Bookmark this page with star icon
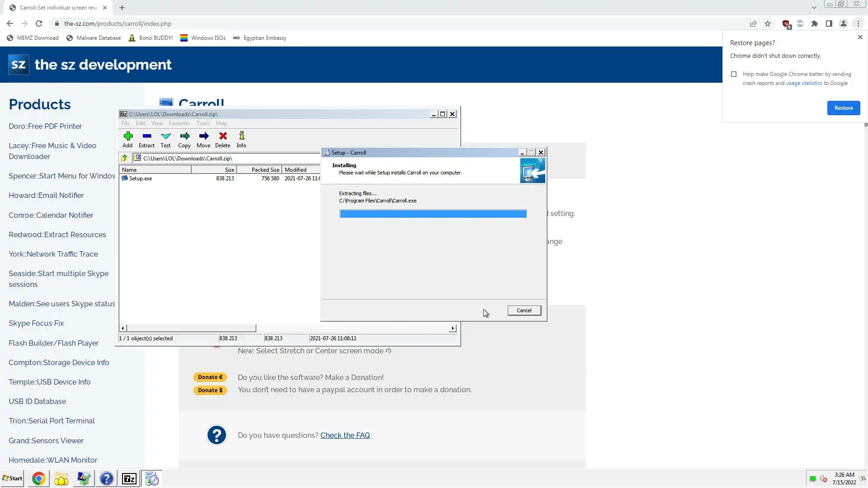 (x=768, y=23)
